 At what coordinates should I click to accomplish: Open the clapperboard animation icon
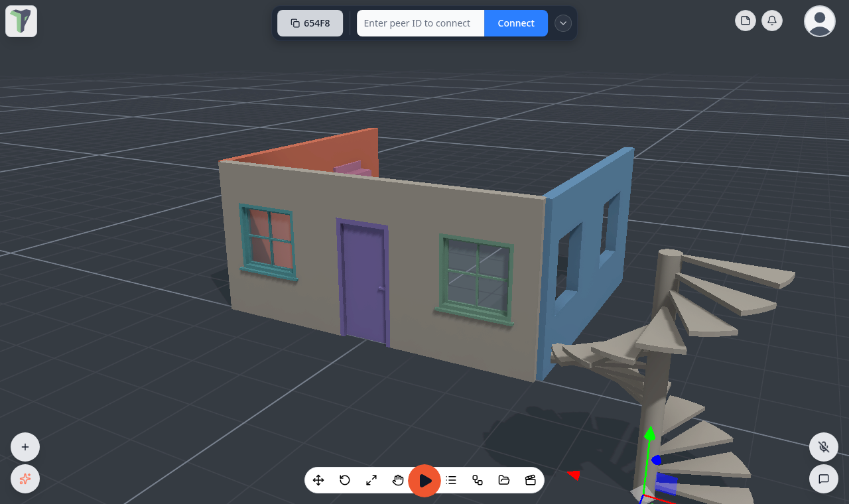click(531, 480)
